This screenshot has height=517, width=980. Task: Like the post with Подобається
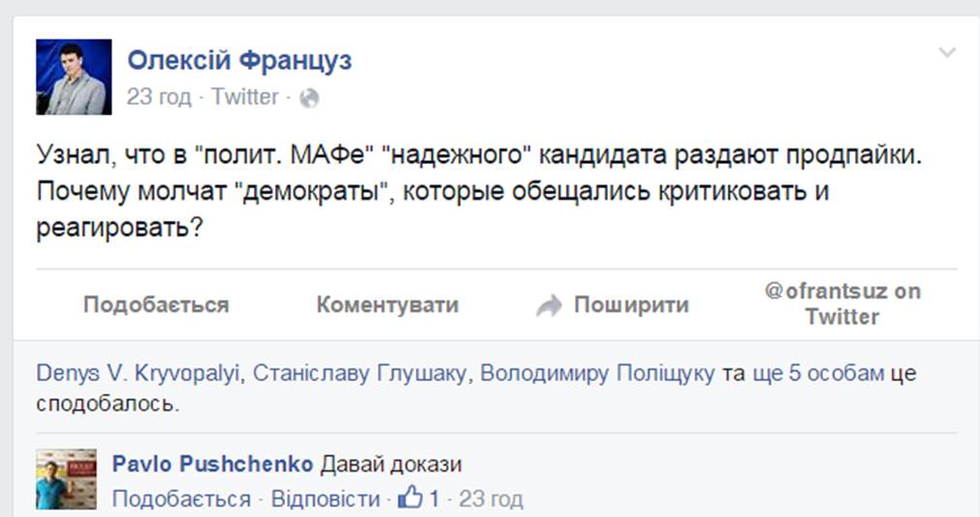click(156, 306)
